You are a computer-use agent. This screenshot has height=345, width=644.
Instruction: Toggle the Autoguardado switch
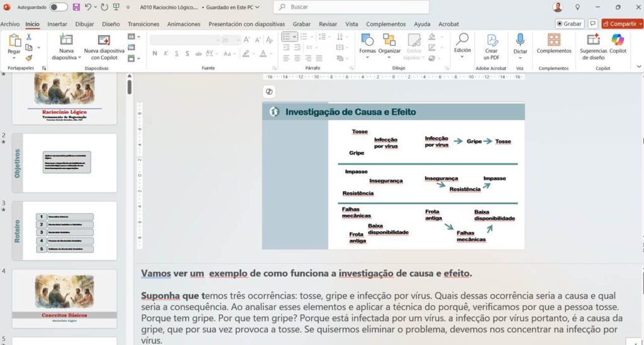[x=58, y=7]
